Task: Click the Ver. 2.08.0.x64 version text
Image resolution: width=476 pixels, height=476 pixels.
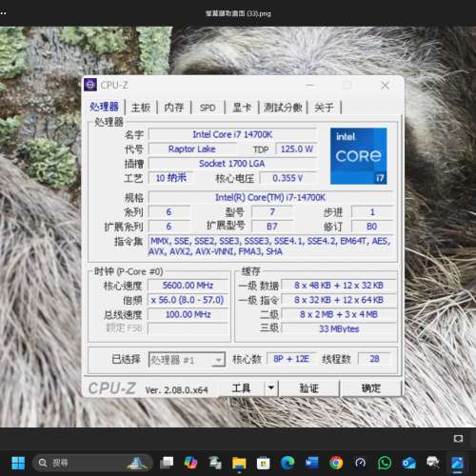Action: [176, 389]
